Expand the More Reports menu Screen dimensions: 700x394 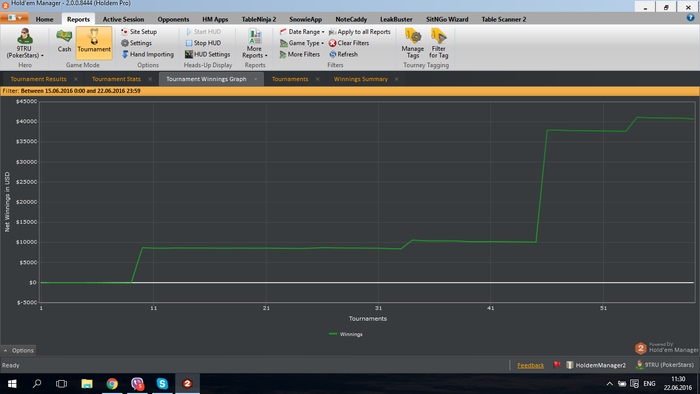coord(255,43)
